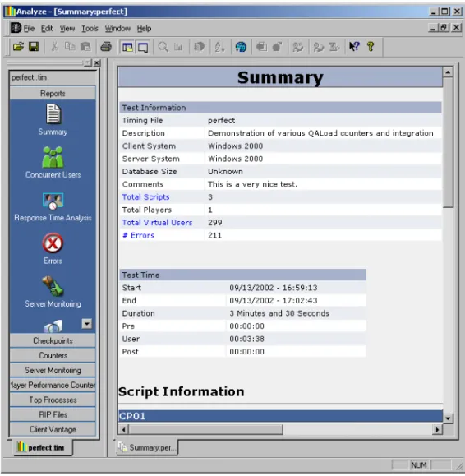Close the left workbook pane
Viewport: 465px width, 476px height.
(97, 62)
